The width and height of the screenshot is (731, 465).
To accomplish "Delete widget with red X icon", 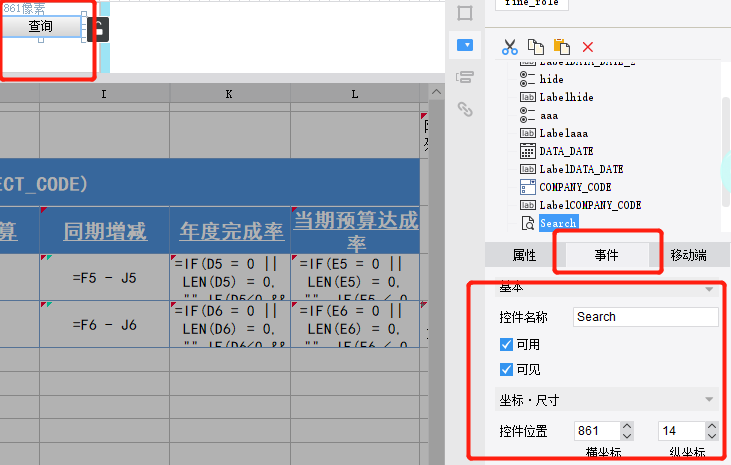I will (588, 47).
